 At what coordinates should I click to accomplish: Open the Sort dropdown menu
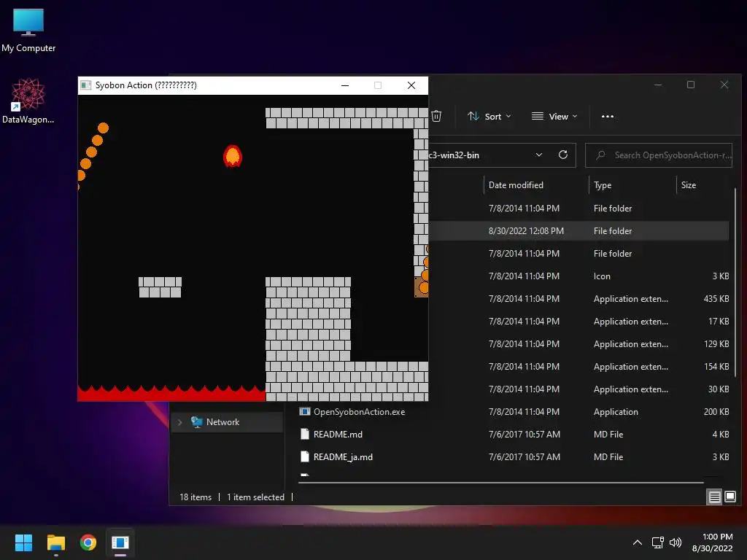[x=489, y=116]
